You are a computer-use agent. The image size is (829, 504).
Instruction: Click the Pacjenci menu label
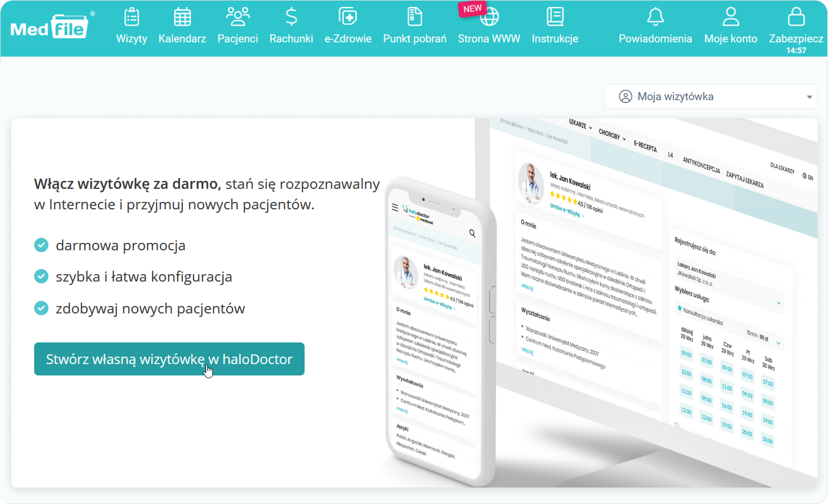click(238, 39)
